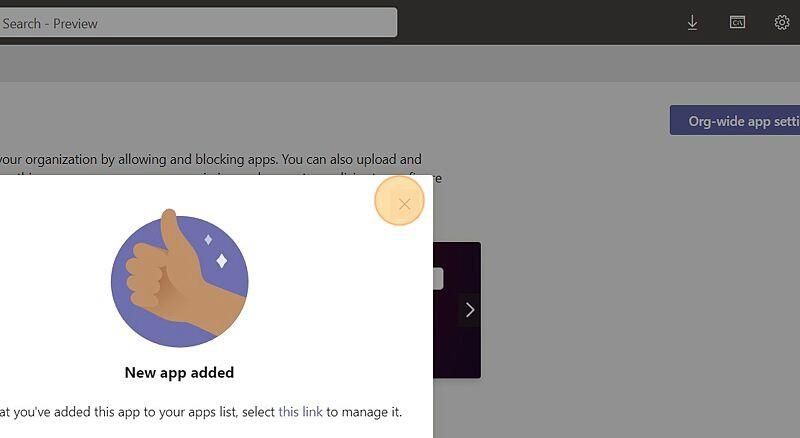Click the grey button inside dark banner
800x438 pixels.
[x=438, y=279]
